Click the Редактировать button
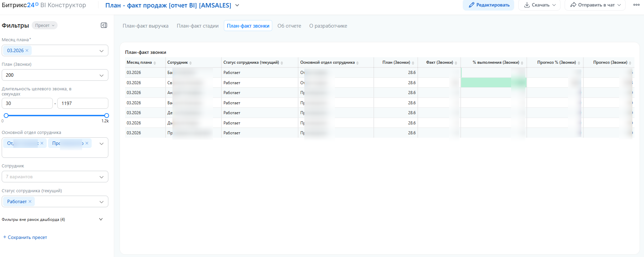 (488, 5)
